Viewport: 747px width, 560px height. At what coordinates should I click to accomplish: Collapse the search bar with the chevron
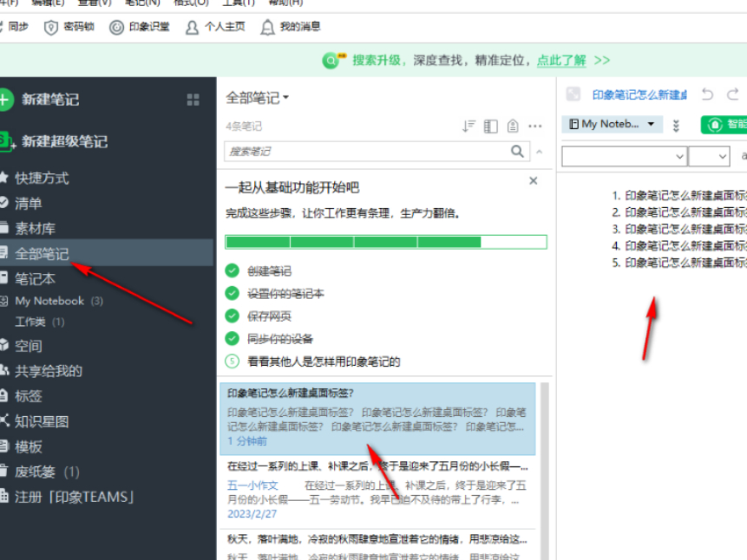pyautogui.click(x=540, y=152)
